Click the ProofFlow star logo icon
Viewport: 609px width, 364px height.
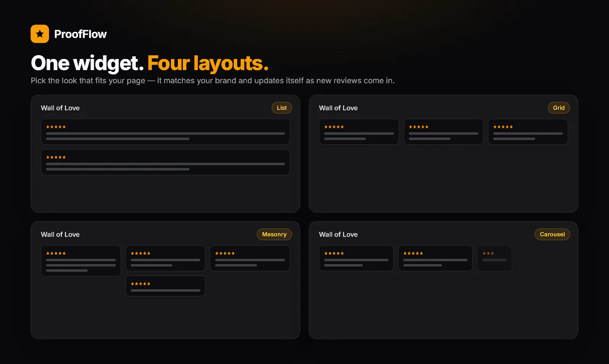click(40, 34)
